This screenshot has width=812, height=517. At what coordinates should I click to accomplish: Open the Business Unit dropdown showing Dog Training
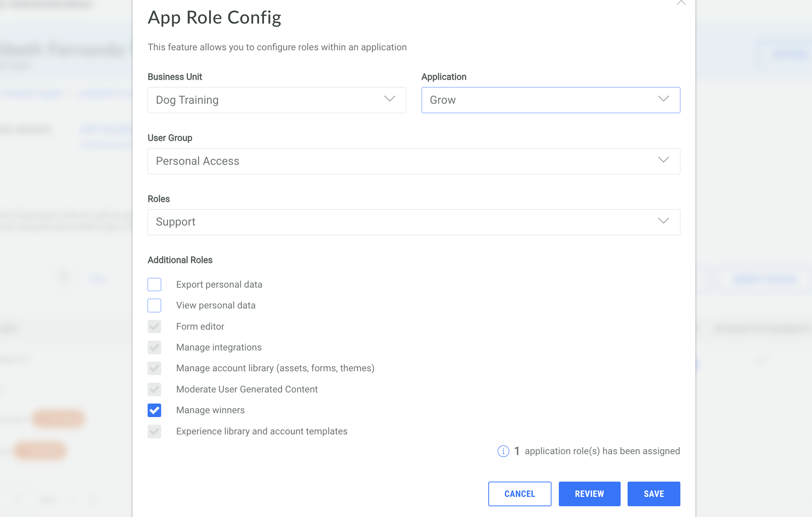[277, 100]
